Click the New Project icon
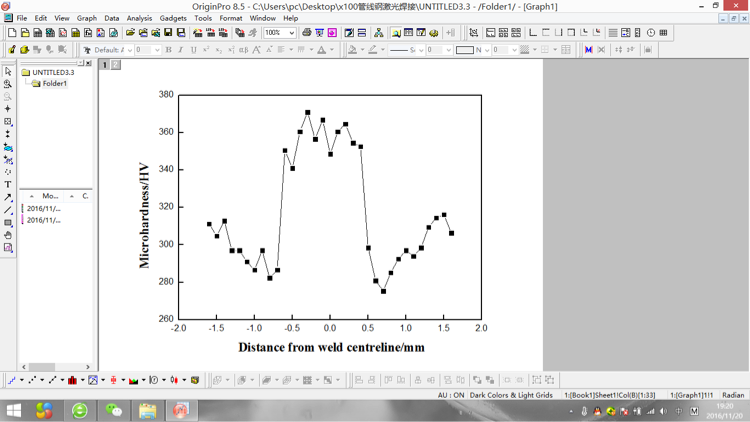This screenshot has height=422, width=750. pyautogui.click(x=12, y=33)
